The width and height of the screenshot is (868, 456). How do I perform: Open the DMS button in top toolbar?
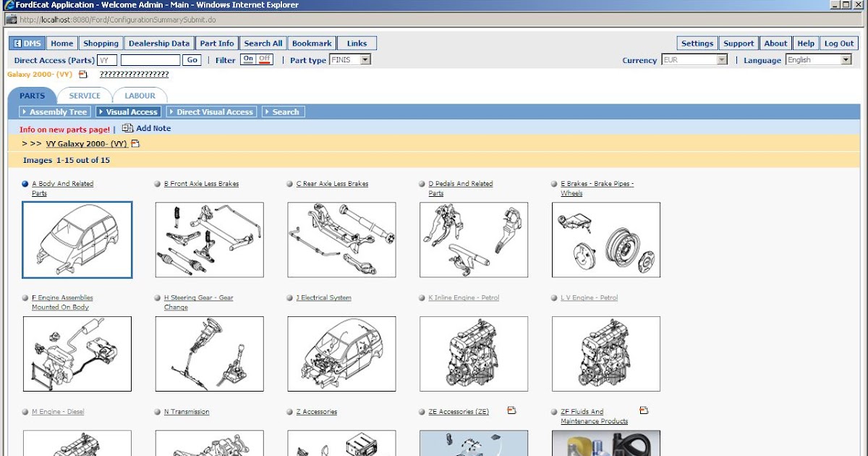pyautogui.click(x=27, y=43)
